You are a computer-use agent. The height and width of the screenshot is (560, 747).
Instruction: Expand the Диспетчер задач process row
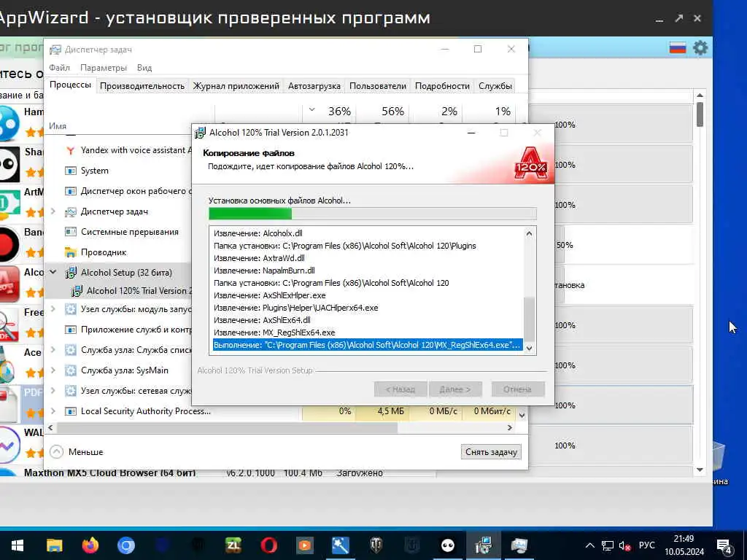[x=53, y=211]
